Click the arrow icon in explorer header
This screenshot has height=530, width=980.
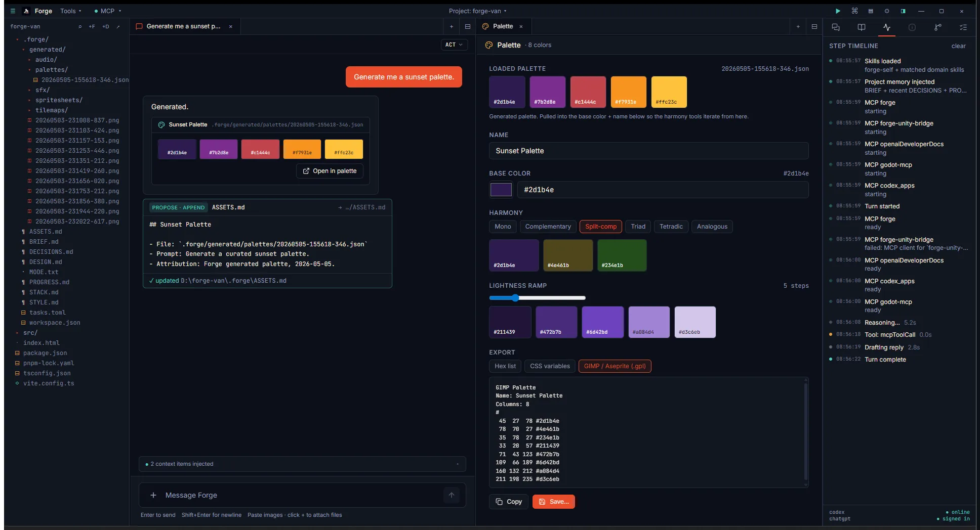pyautogui.click(x=118, y=26)
